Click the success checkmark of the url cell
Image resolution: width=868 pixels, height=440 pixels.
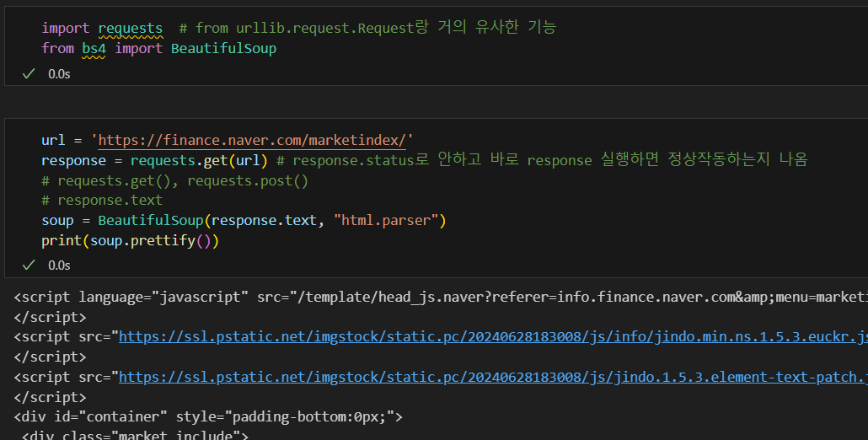(29, 266)
